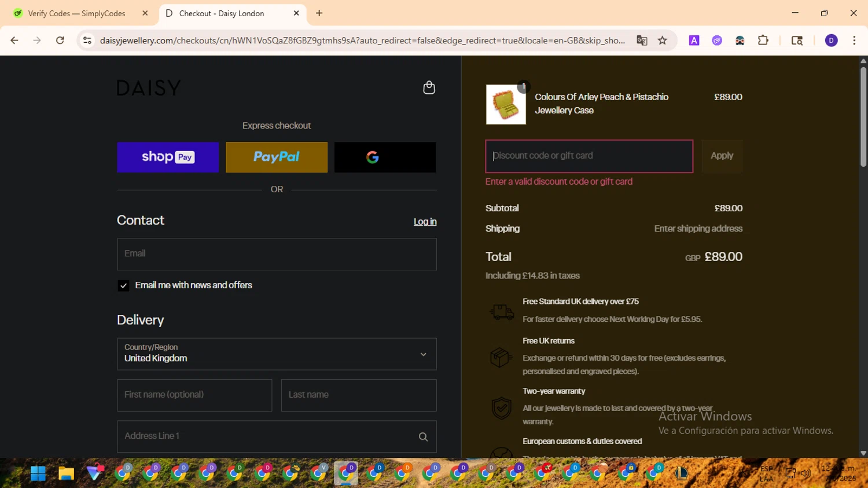Reload the checkout page

(60, 41)
